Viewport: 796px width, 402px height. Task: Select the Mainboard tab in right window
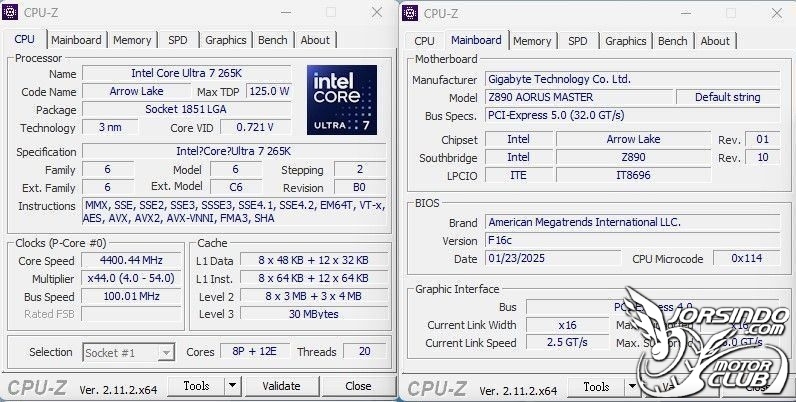pos(476,40)
